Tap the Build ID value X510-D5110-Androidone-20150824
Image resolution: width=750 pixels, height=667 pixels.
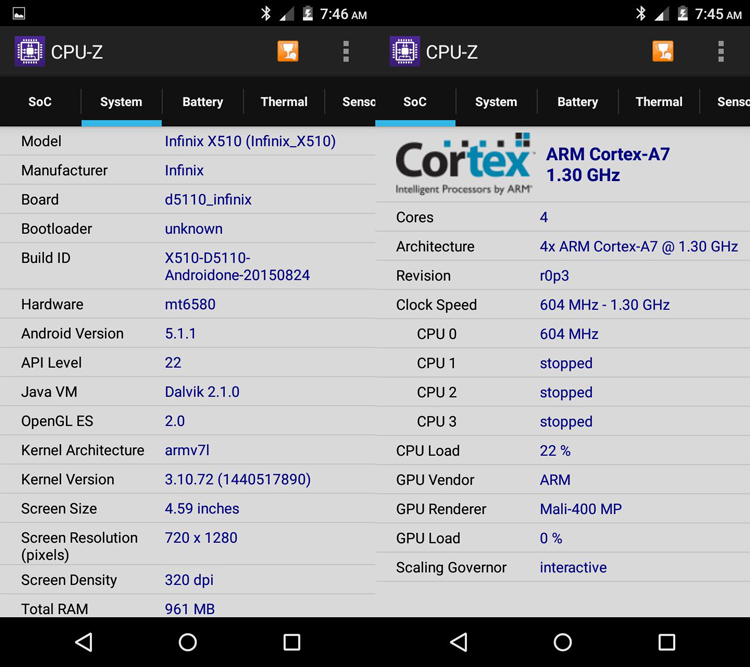pos(237,267)
